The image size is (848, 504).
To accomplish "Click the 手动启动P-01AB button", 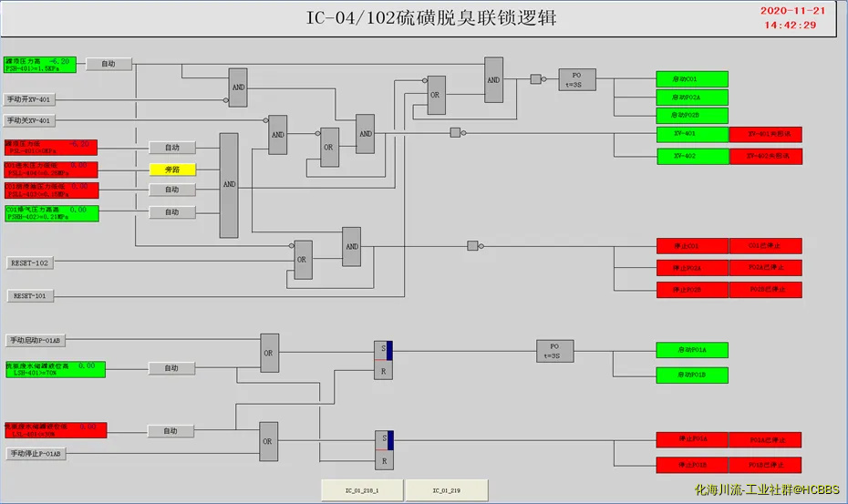I will (36, 340).
